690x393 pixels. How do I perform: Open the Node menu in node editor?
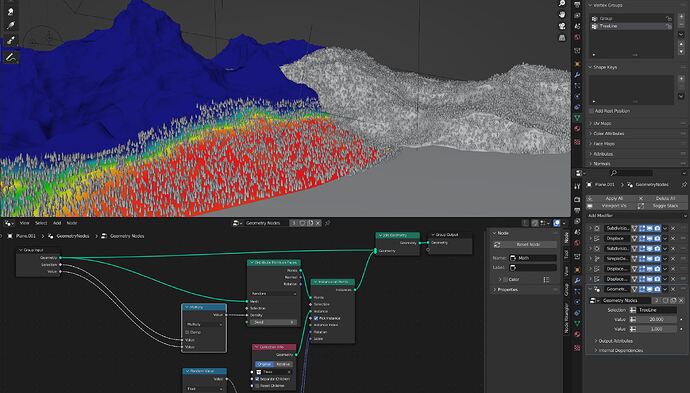coord(72,223)
